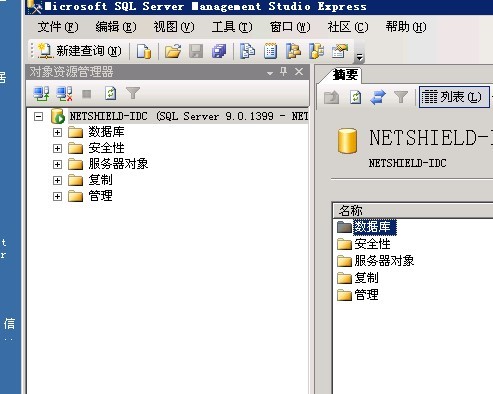Close the Object Explorer panel
Viewport: 493px width, 394px height.
[x=299, y=72]
